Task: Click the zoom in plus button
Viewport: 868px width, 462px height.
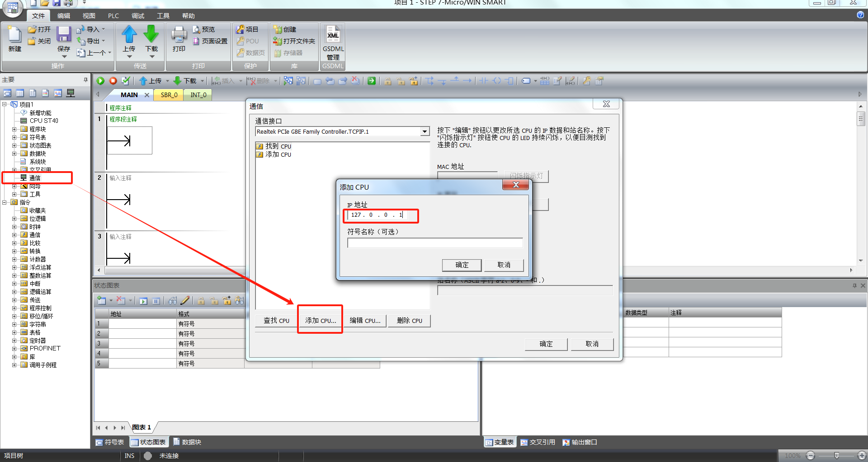Action: pyautogui.click(x=862, y=456)
